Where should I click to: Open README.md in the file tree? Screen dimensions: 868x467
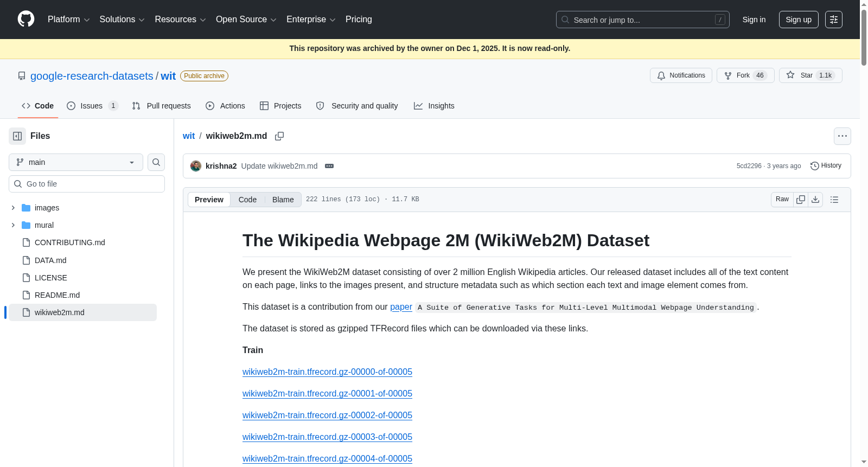pyautogui.click(x=57, y=295)
